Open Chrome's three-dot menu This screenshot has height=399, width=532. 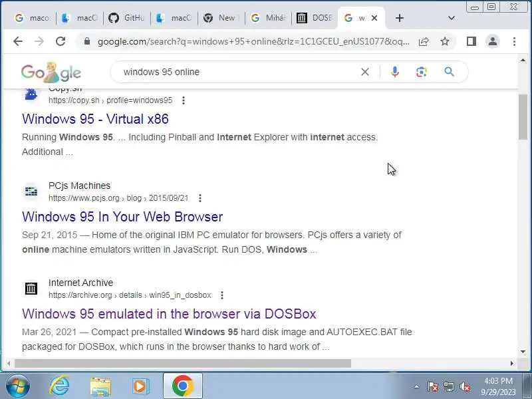pos(514,41)
